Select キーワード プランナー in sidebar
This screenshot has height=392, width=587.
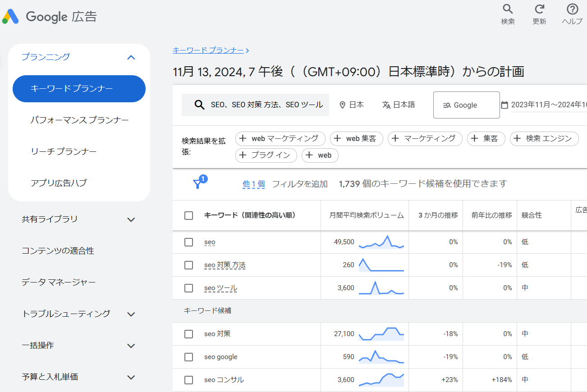(79, 89)
